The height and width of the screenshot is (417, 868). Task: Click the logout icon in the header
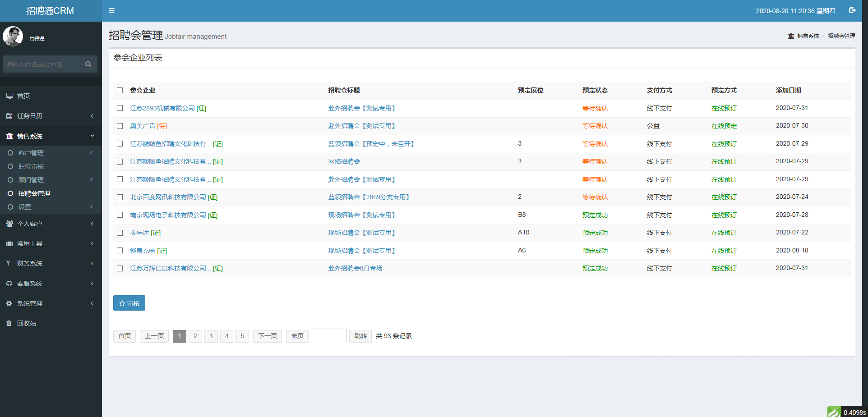click(x=852, y=10)
